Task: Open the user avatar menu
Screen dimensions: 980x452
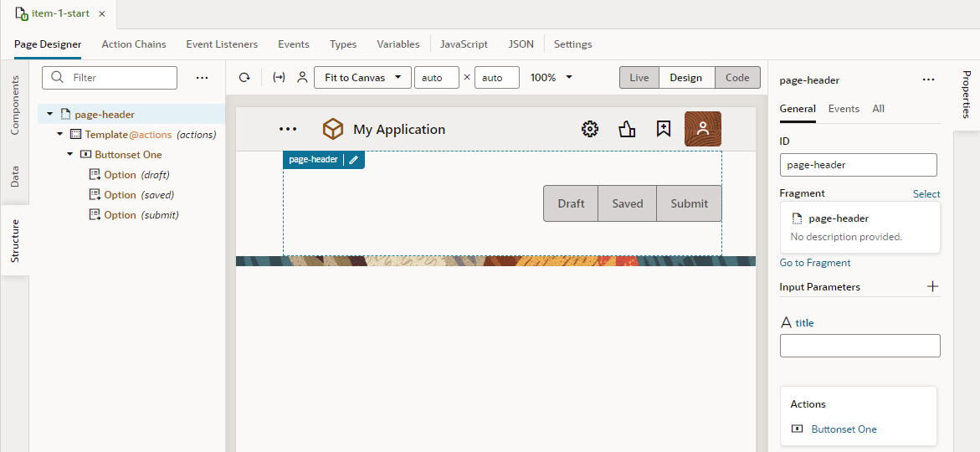Action: (702, 129)
